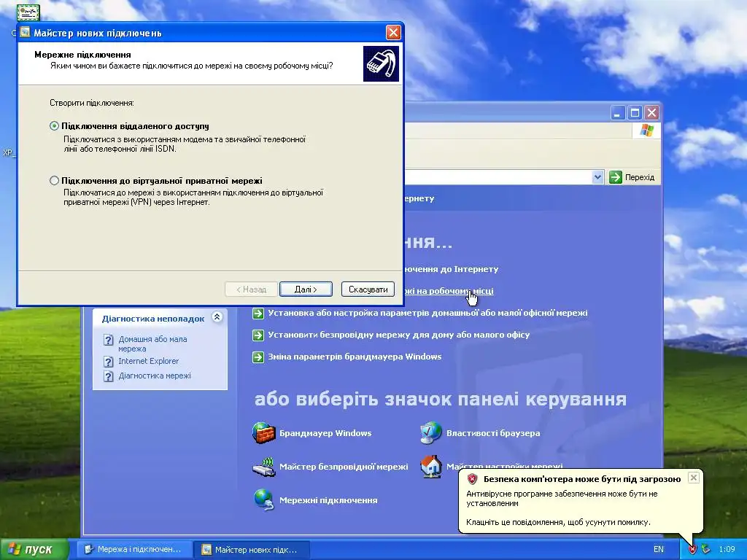The width and height of the screenshot is (747, 560).
Task: Minimize the control panel window
Action: point(618,113)
